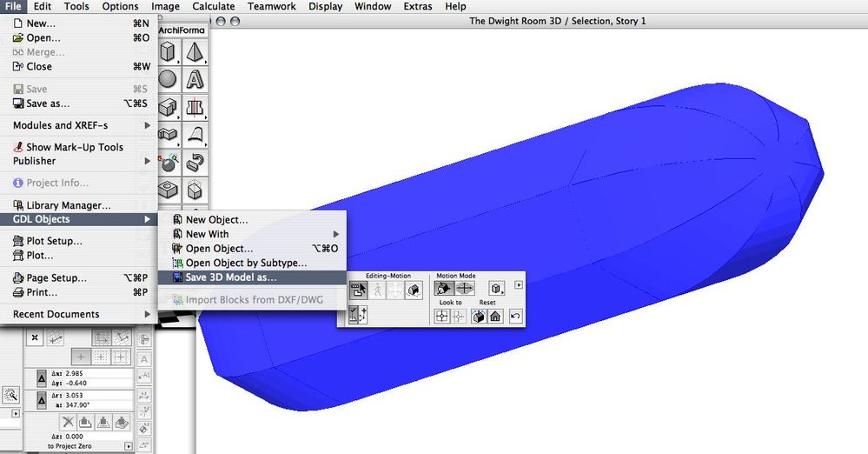This screenshot has width=868, height=454.
Task: Open the Tools menu
Action: pyautogui.click(x=76, y=6)
